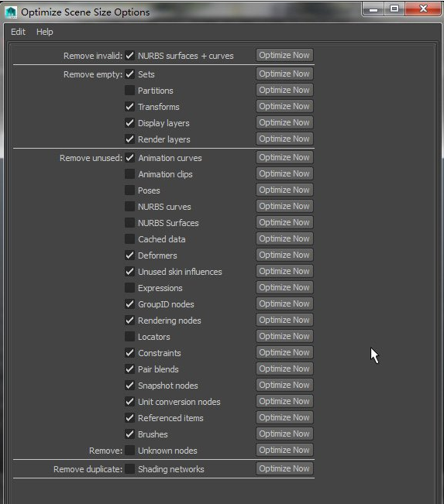Uncheck the GroupID nodes checkbox
Image resolution: width=444 pixels, height=504 pixels.
click(x=129, y=303)
